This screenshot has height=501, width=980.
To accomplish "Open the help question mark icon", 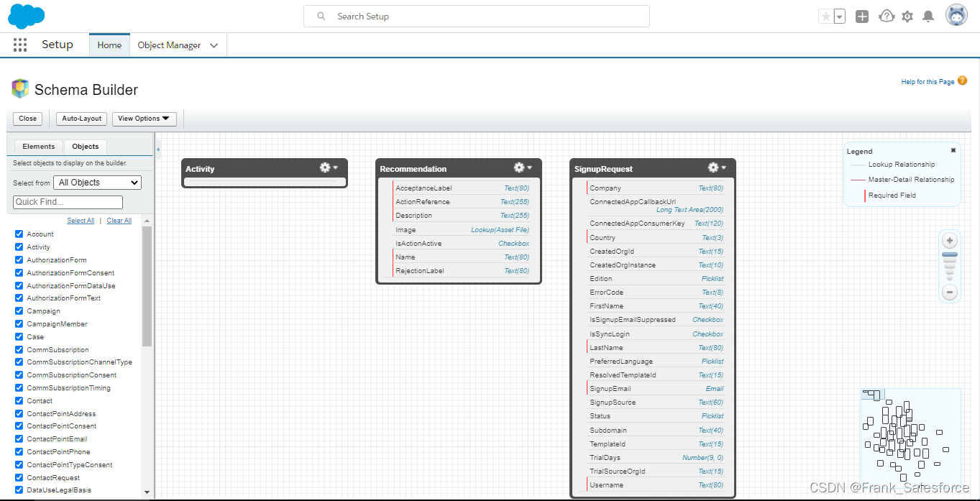I will point(887,15).
